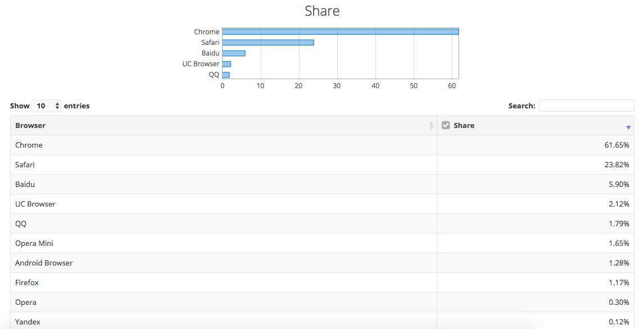
Task: Click the UC Browser chart bar
Action: [x=226, y=64]
